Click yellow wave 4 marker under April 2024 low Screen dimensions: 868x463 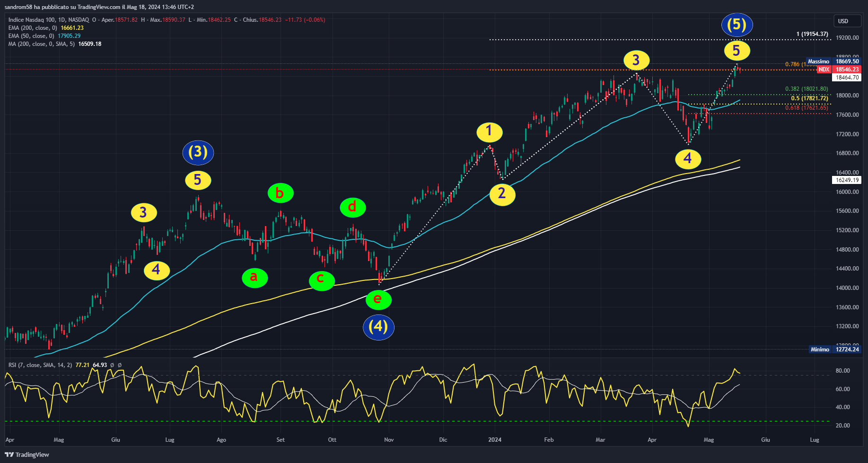point(688,159)
